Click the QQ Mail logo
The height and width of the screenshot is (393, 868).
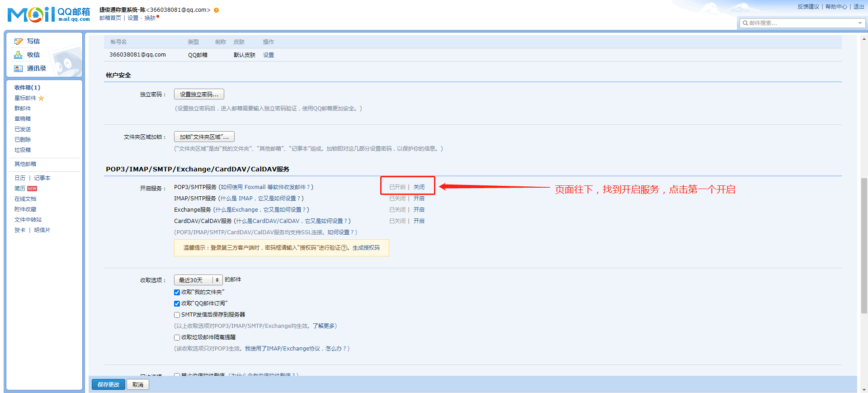pos(49,14)
